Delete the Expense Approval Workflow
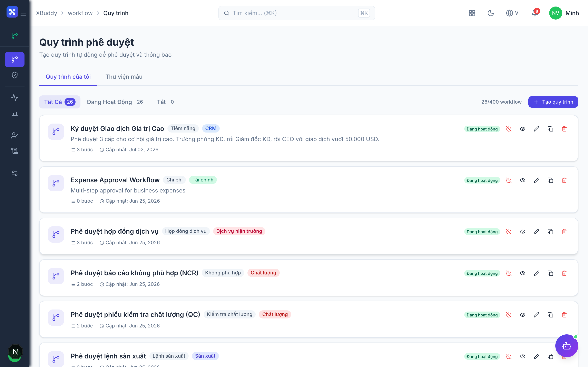588x367 pixels. pyautogui.click(x=564, y=180)
